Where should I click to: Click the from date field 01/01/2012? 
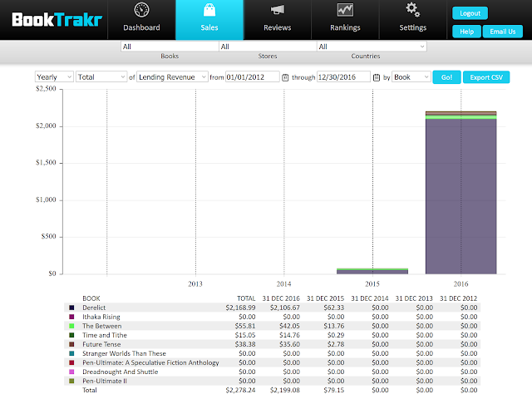(253, 77)
